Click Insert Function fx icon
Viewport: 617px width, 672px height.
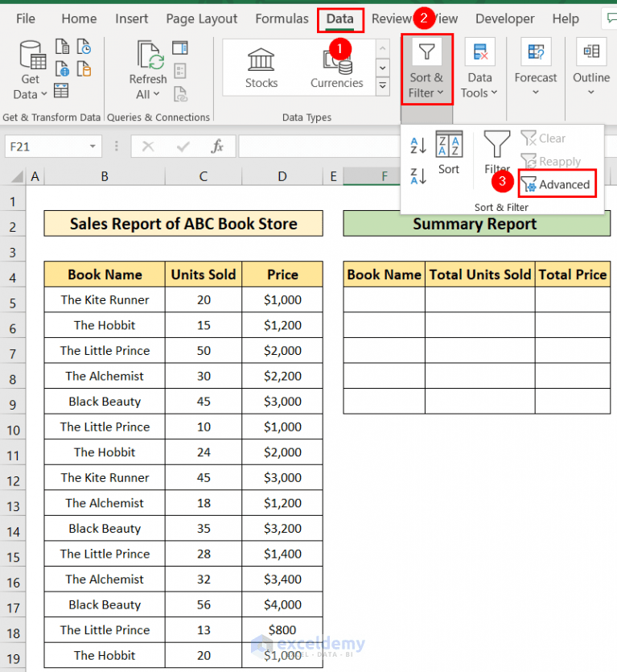tap(217, 146)
